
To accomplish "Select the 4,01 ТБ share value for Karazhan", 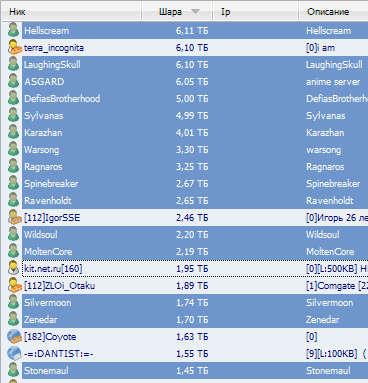I will coord(192,133).
